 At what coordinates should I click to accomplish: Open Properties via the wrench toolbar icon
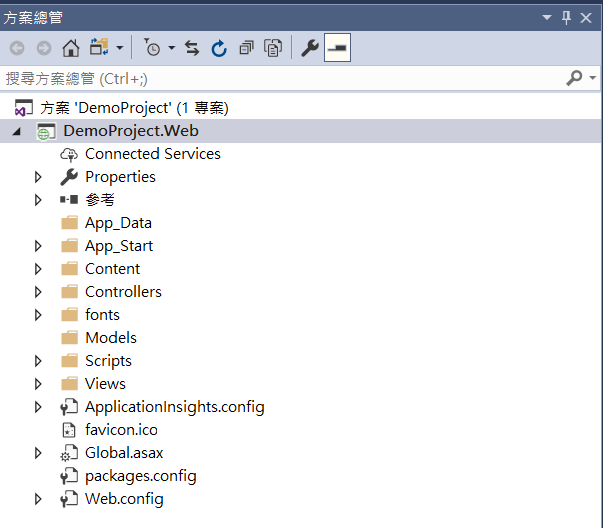310,48
